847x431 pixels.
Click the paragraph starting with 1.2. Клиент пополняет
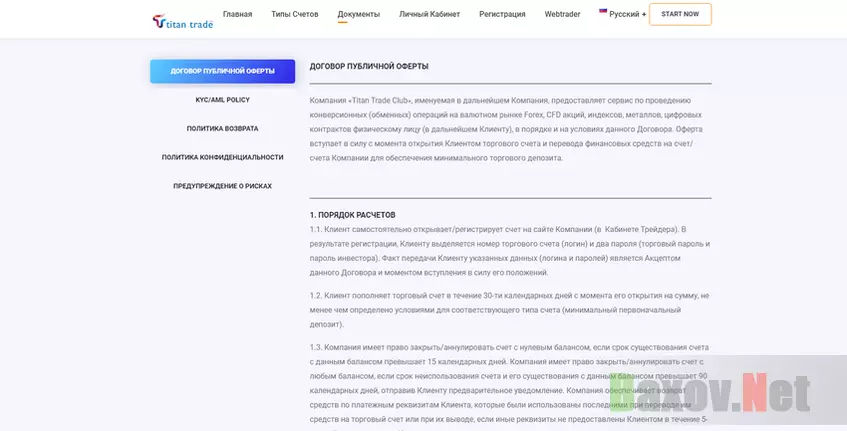pos(509,310)
